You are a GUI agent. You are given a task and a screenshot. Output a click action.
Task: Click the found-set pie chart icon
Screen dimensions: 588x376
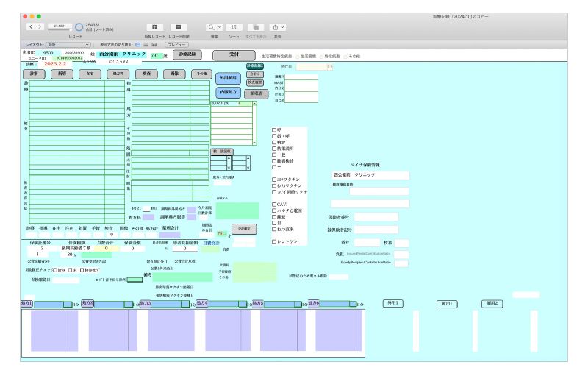pyautogui.click(x=79, y=27)
